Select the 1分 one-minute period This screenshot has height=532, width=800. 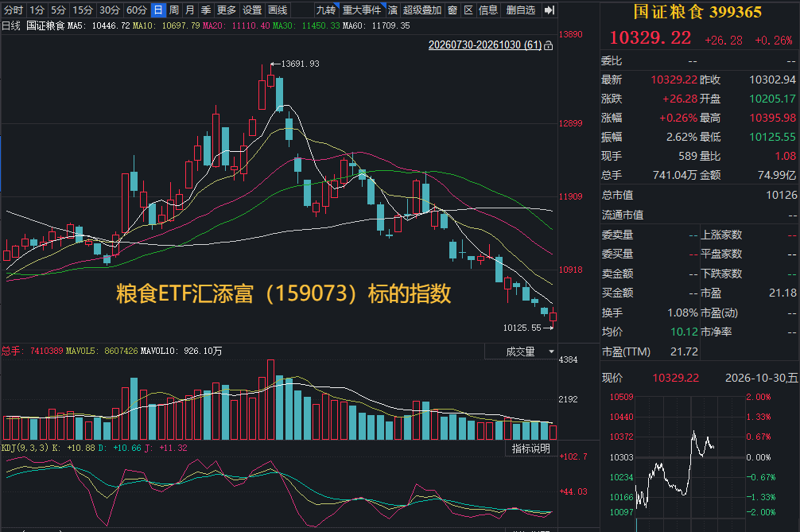click(37, 10)
